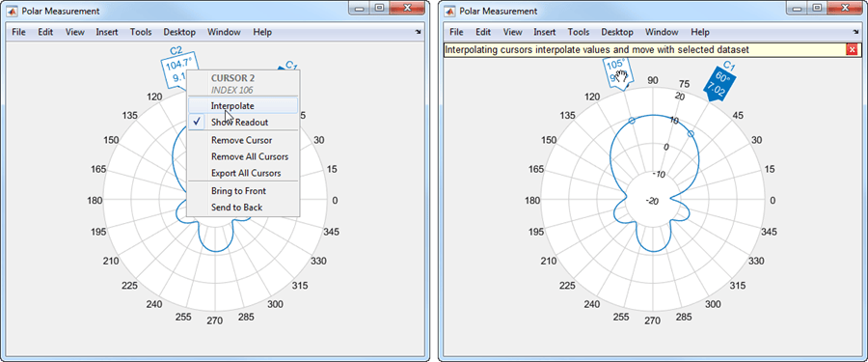Click MATLAB icon in right title bar
This screenshot has height=362, width=868.
pyautogui.click(x=450, y=11)
